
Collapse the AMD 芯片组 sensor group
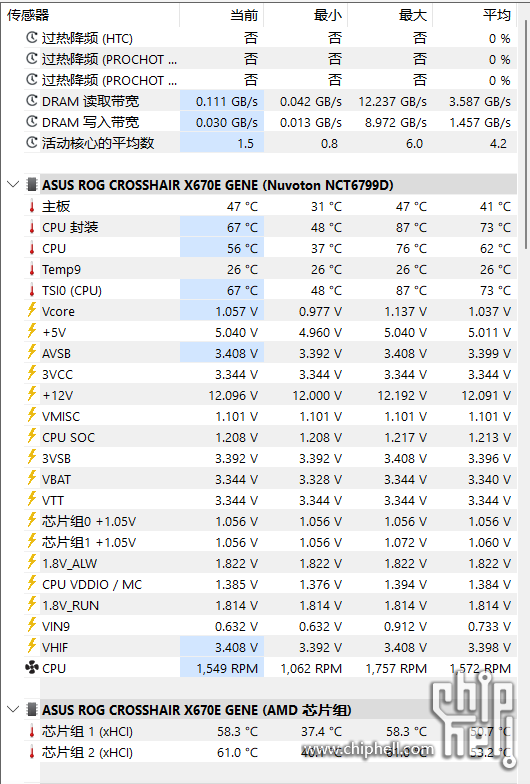coord(13,710)
